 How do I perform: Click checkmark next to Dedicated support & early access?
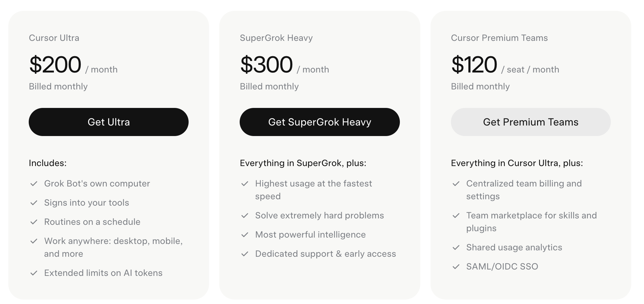pyautogui.click(x=245, y=254)
